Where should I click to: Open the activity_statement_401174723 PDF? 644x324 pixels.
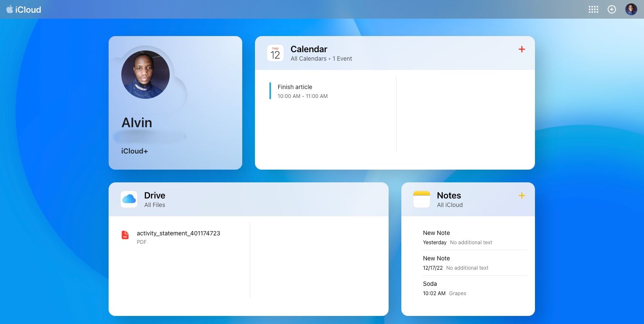[x=178, y=233]
